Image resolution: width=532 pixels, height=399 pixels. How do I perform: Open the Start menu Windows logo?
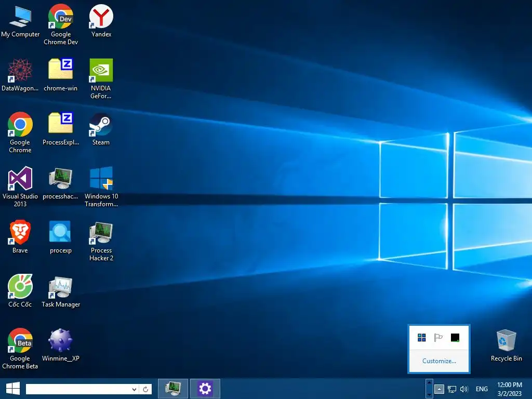click(13, 389)
